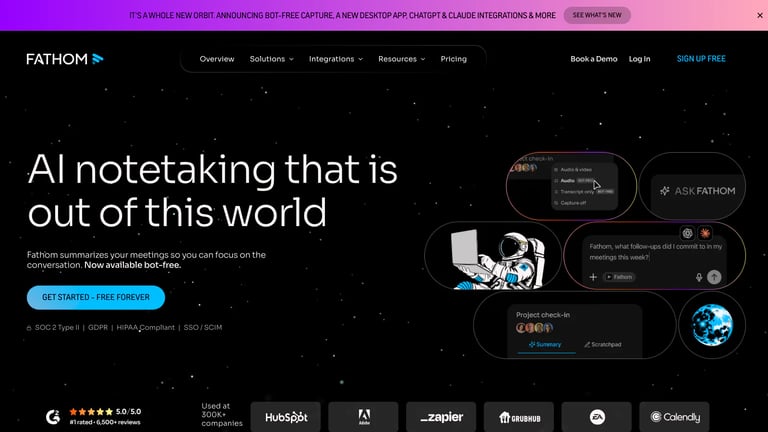Expand the Integrations menu

[x=336, y=59]
